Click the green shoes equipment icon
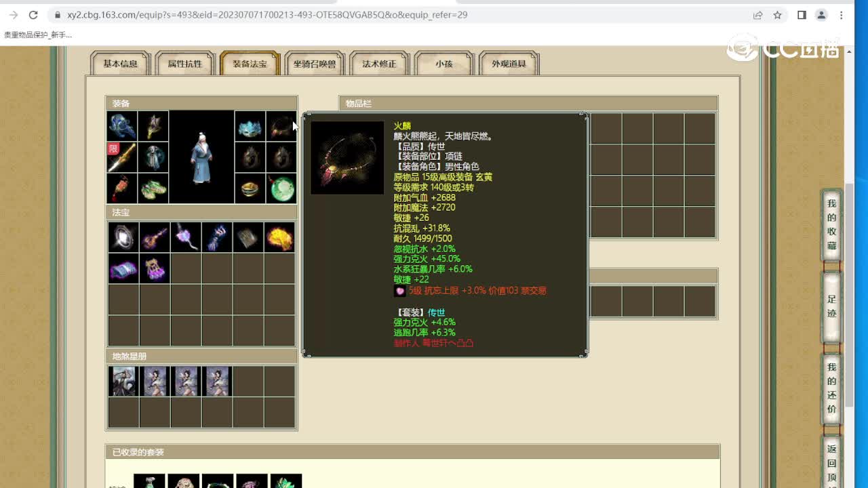Viewport: 868px width, 488px height. [x=153, y=188]
